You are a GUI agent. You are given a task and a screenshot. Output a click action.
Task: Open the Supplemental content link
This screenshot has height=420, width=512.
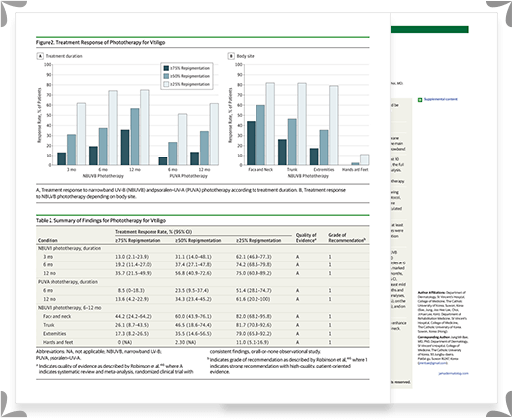click(441, 99)
